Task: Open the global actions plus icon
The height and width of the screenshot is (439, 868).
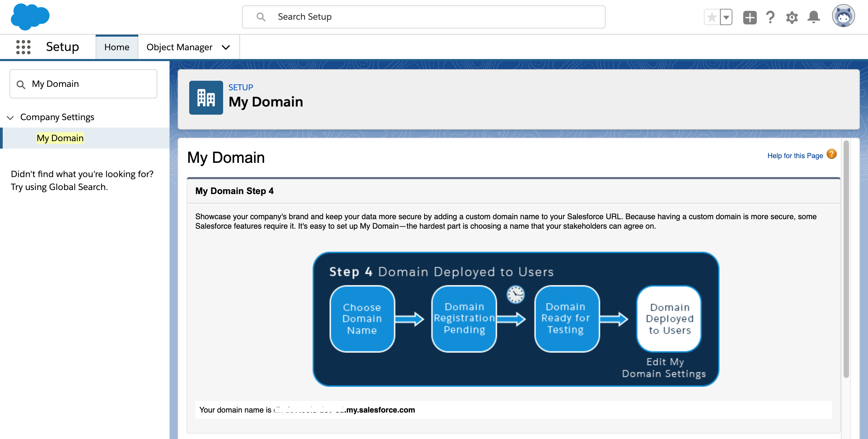Action: coord(750,17)
